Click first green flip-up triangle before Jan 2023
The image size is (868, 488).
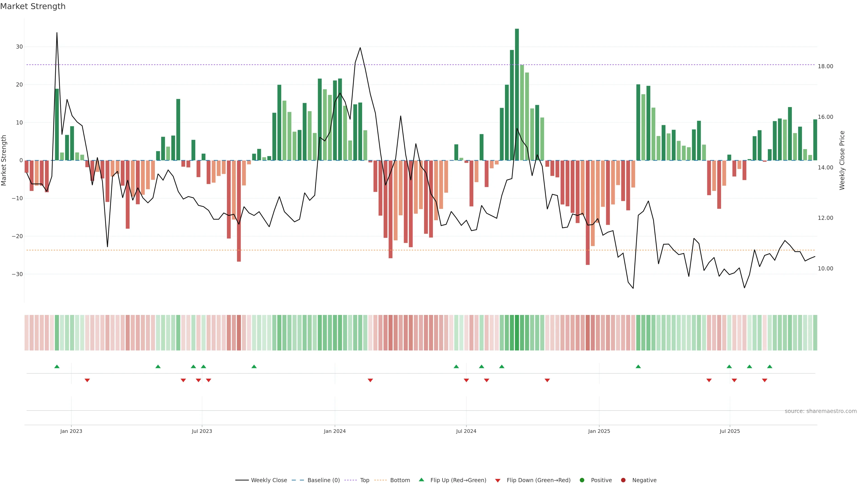coord(57,366)
